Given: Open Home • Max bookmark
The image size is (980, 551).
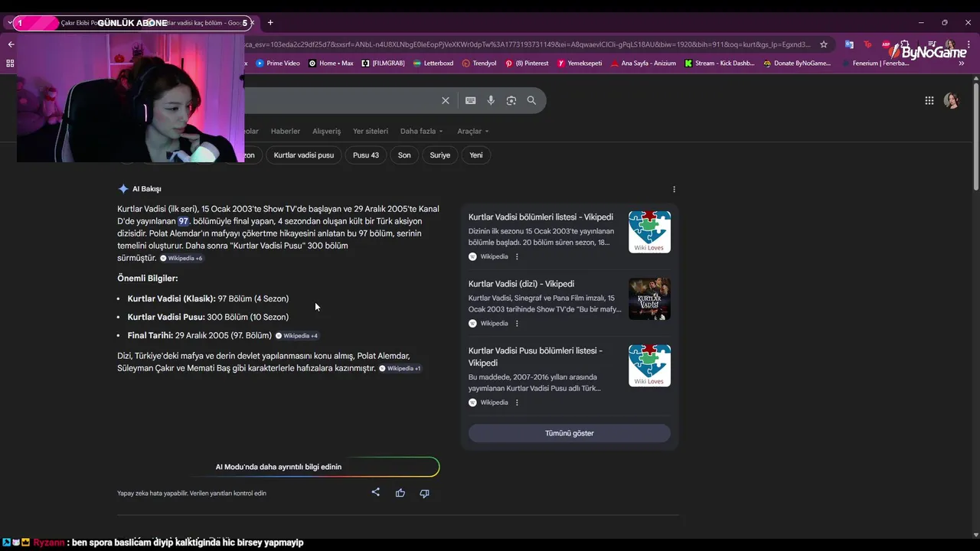Looking at the screenshot, I should (x=331, y=64).
